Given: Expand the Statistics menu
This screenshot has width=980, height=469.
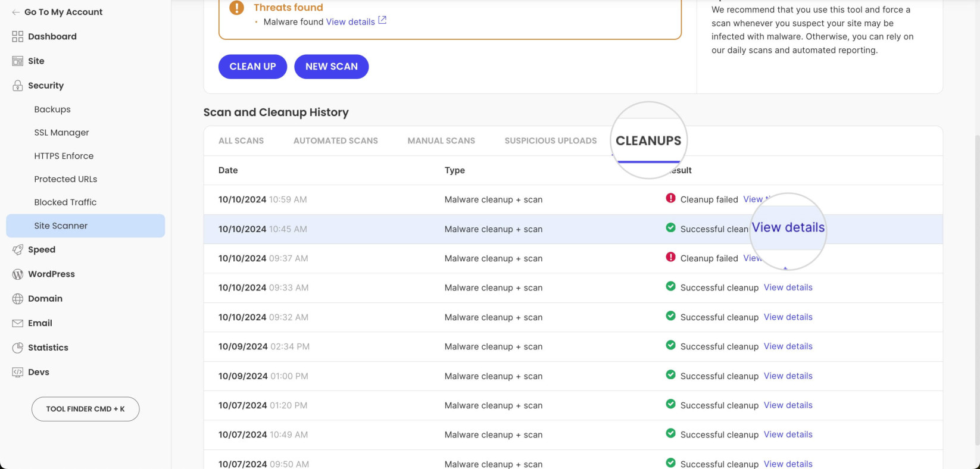Looking at the screenshot, I should (x=48, y=348).
